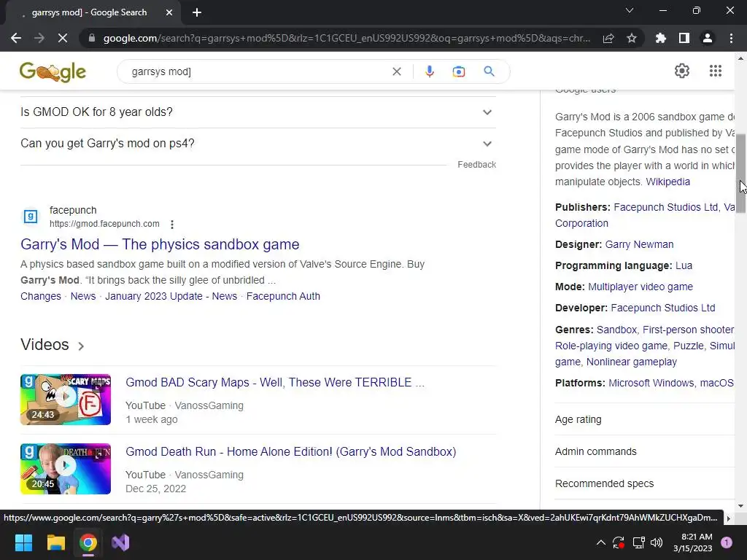Click the Chrome address bar

pos(347,38)
